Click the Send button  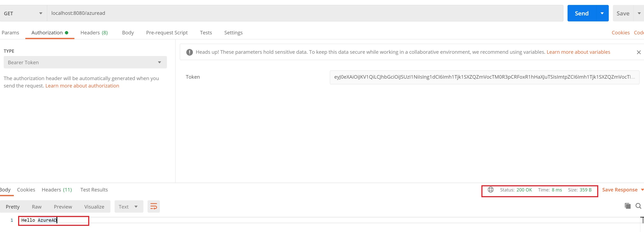point(582,13)
